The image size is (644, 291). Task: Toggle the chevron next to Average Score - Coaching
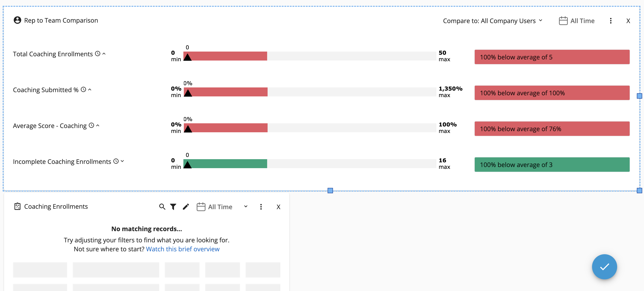point(98,125)
